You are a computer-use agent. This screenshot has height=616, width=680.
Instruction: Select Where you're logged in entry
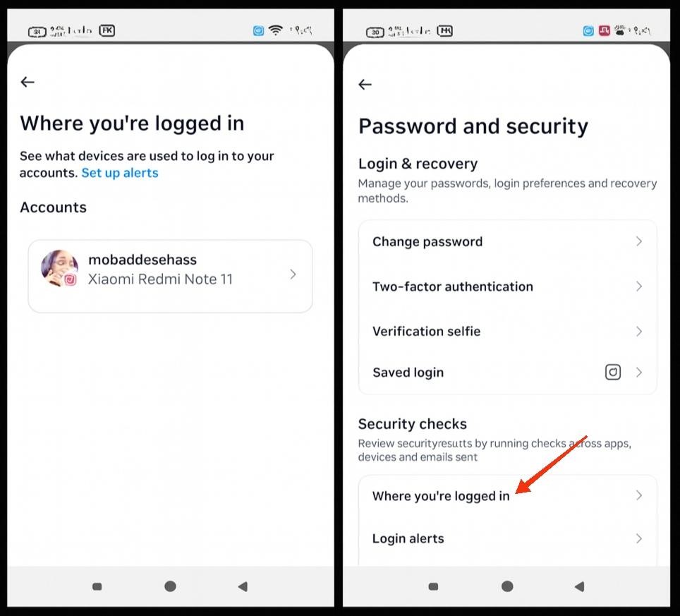(507, 495)
